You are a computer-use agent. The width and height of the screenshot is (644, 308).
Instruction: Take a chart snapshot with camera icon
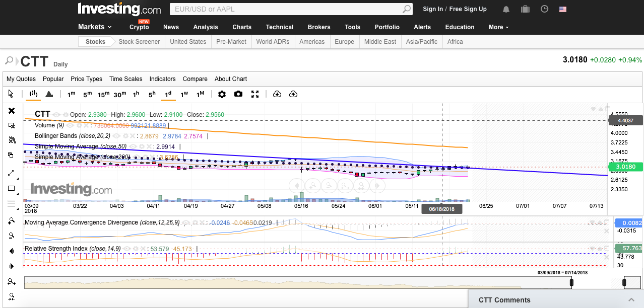click(x=238, y=94)
